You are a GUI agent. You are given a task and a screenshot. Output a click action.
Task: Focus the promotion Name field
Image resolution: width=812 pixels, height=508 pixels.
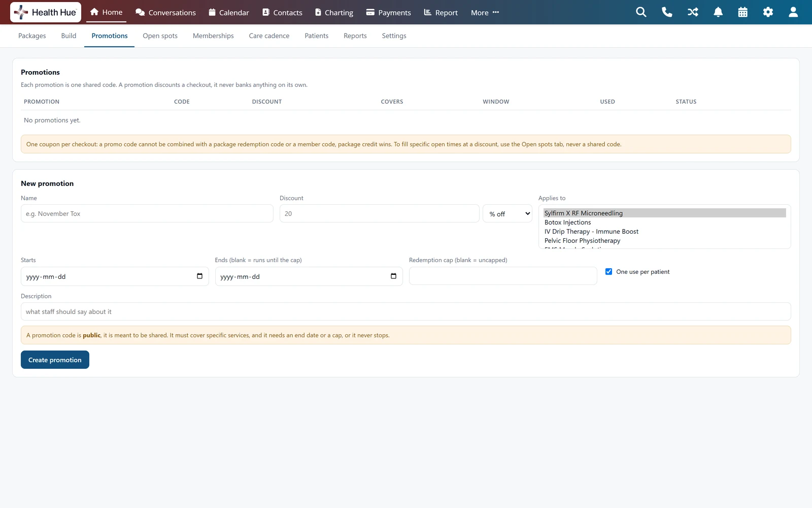coord(147,213)
